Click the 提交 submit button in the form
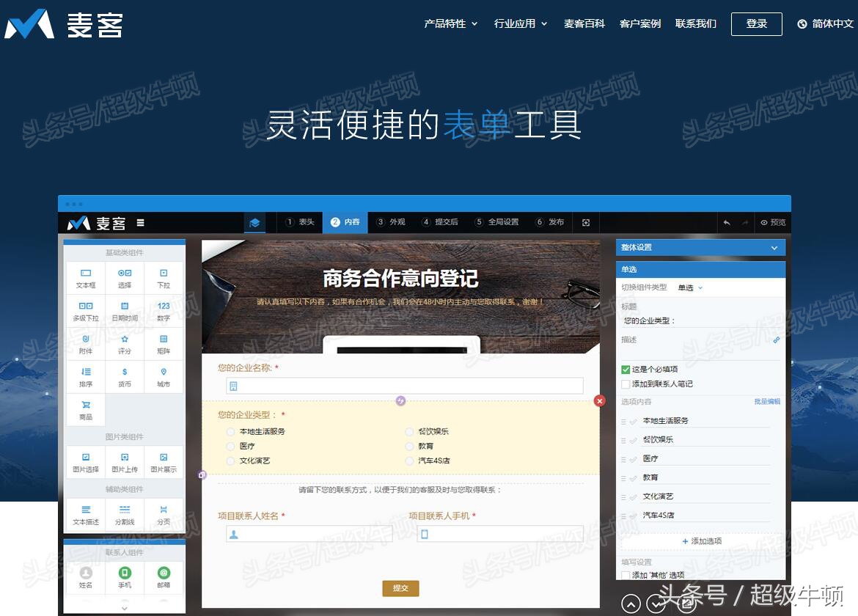This screenshot has height=616, width=858. click(400, 589)
